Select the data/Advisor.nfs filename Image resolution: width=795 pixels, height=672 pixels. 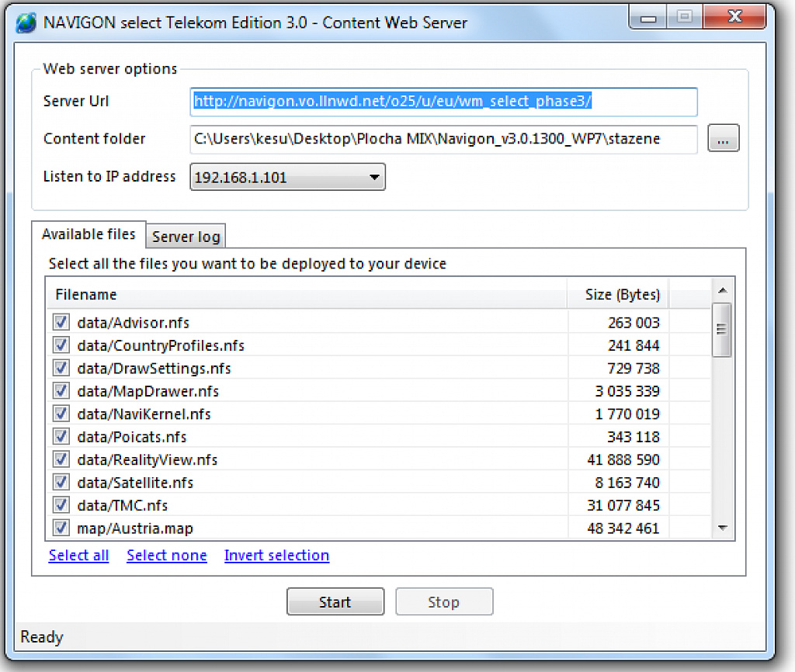point(133,323)
